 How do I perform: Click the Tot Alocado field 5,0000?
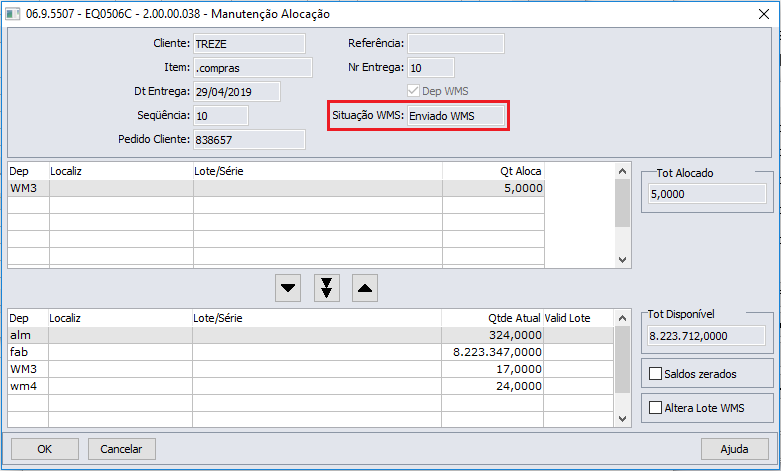[707, 194]
